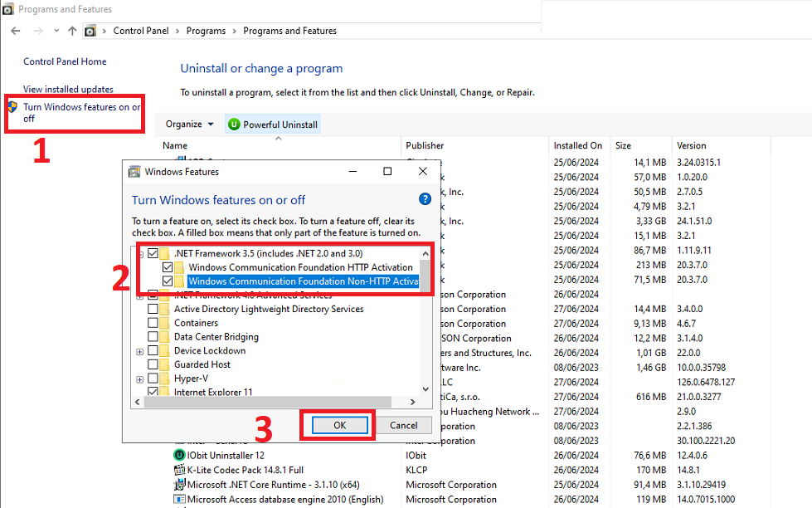Viewport: 812px width, 508px height.
Task: Click the Windows Features dialog title icon
Action: tap(134, 172)
